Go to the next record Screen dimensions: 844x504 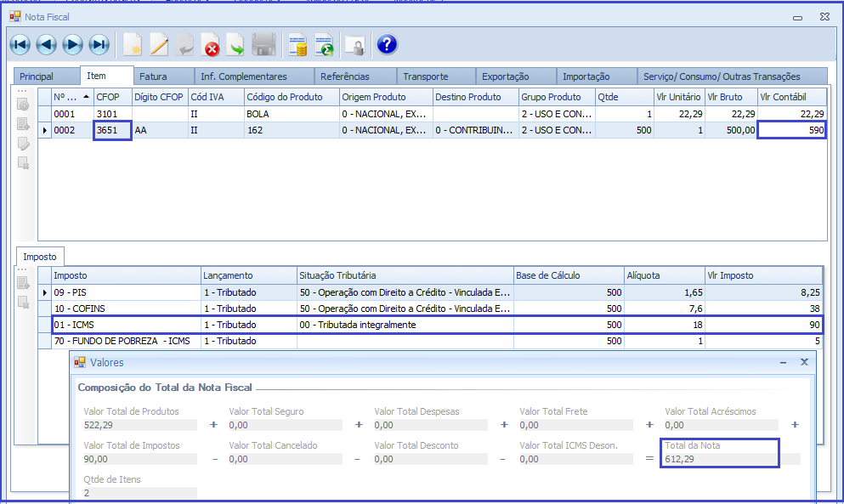pos(73,45)
